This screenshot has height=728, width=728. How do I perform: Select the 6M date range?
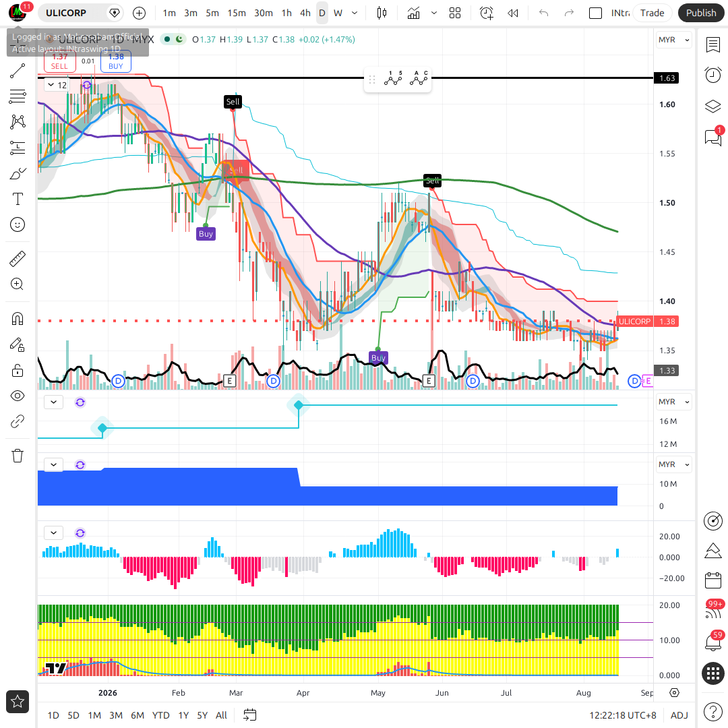pos(138,715)
